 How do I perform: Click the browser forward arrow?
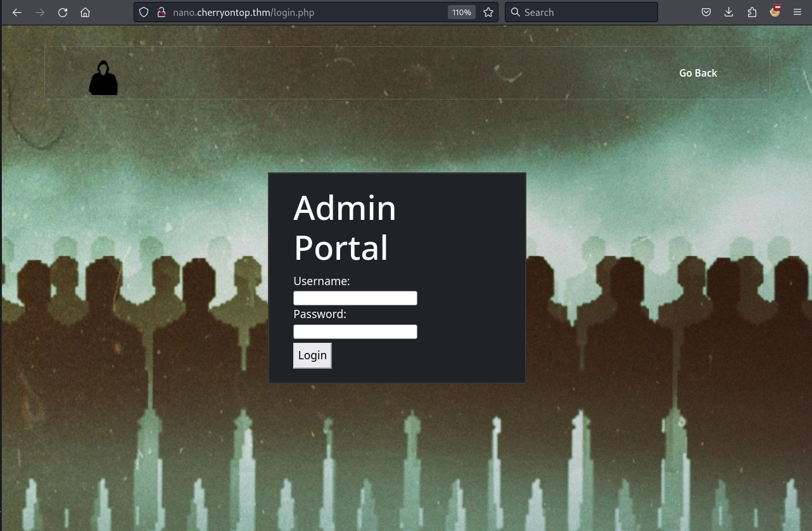(40, 13)
